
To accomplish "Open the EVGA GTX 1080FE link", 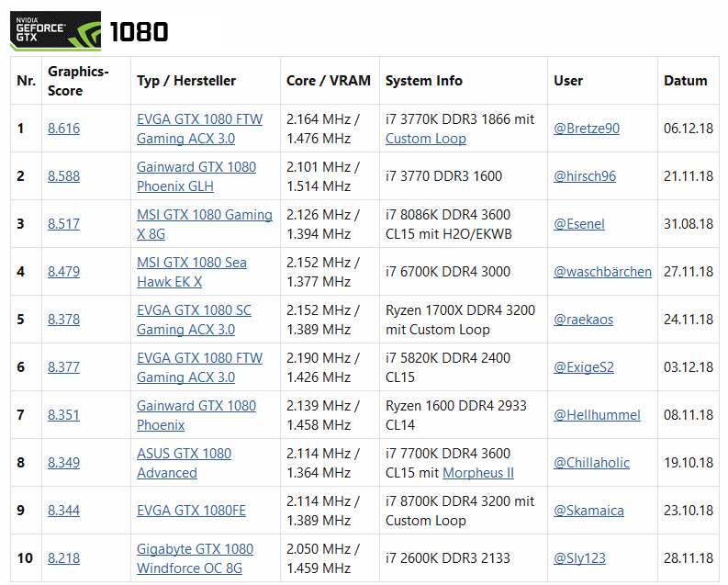I will click(x=191, y=511).
